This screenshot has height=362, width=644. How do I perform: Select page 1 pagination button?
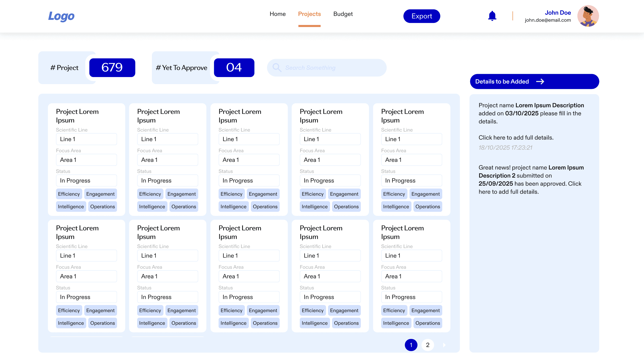click(x=411, y=345)
